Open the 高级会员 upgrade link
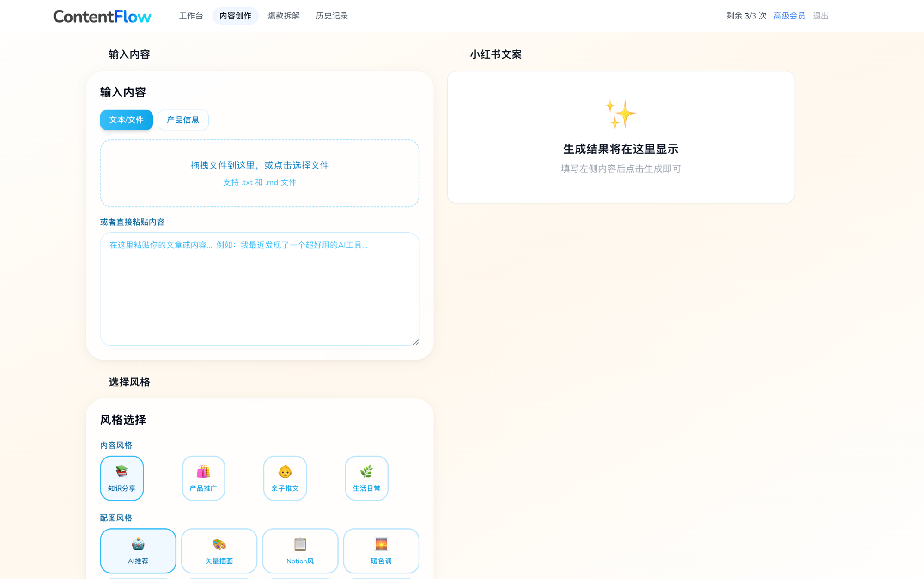 (x=789, y=16)
